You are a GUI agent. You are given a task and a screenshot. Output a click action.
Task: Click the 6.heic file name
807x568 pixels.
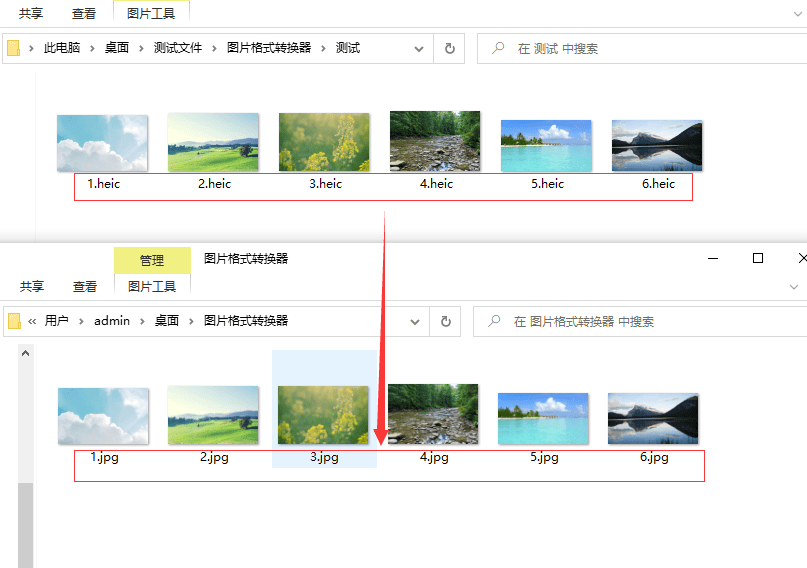tap(658, 184)
